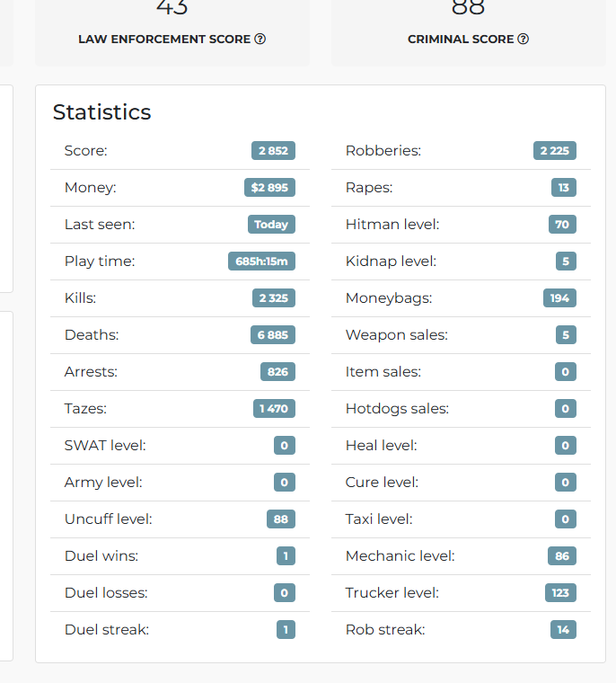Click the Robberies badge 2 225
Image resolution: width=616 pixels, height=683 pixels.
click(555, 151)
